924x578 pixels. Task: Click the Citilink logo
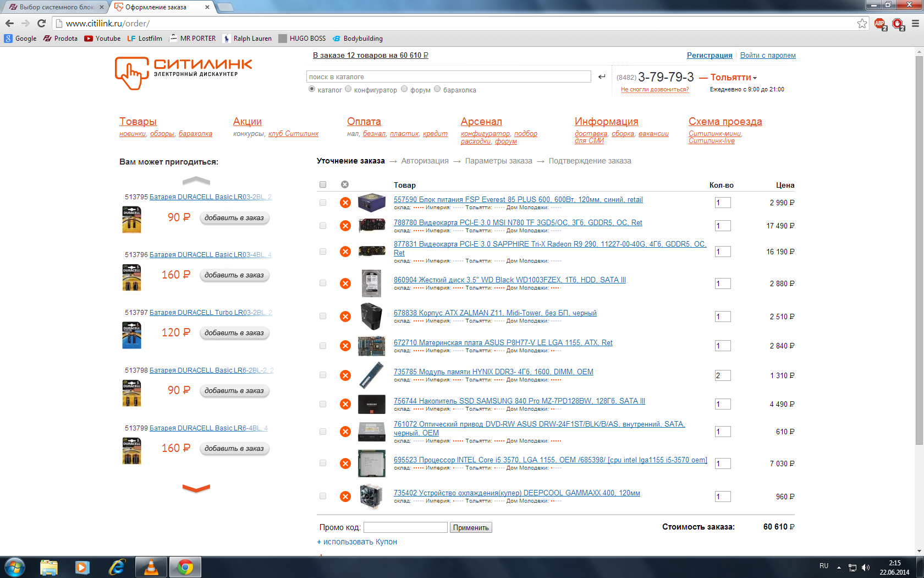click(x=184, y=73)
